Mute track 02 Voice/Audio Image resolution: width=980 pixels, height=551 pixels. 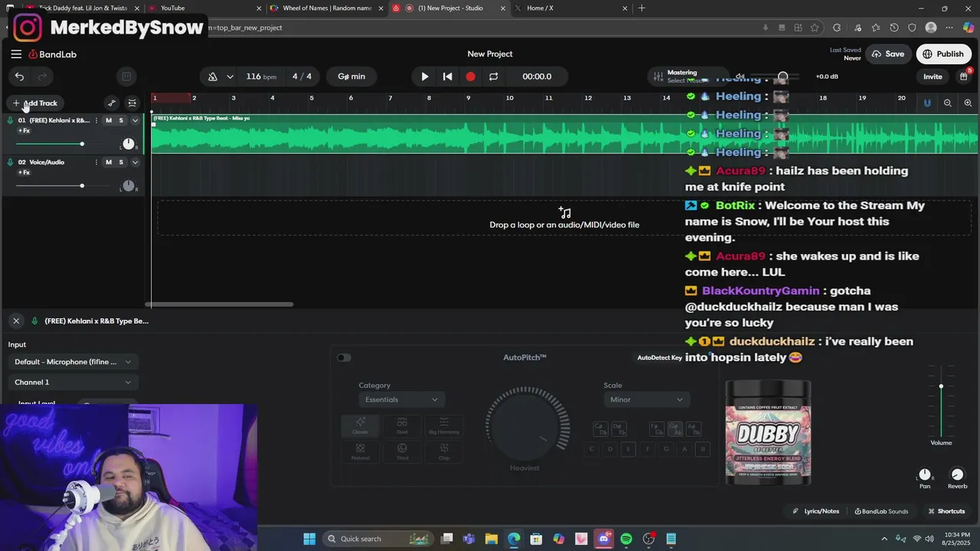coord(109,162)
